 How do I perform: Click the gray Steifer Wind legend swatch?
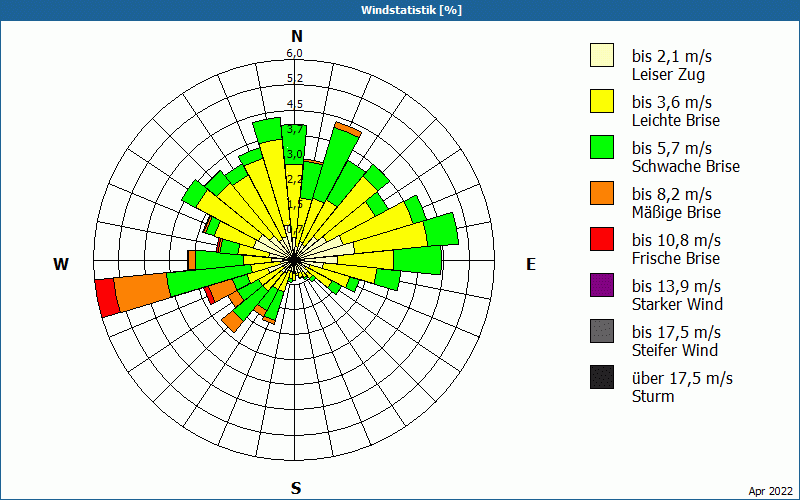tap(602, 331)
